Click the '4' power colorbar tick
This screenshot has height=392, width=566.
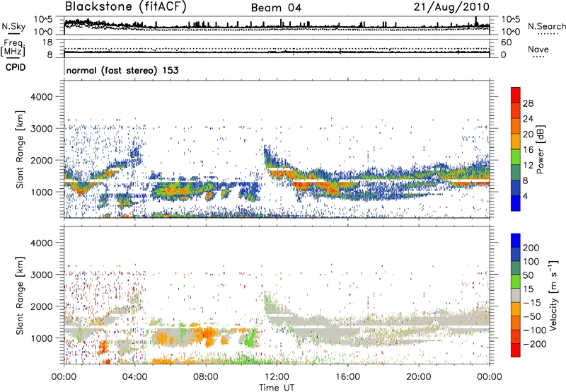click(x=525, y=196)
